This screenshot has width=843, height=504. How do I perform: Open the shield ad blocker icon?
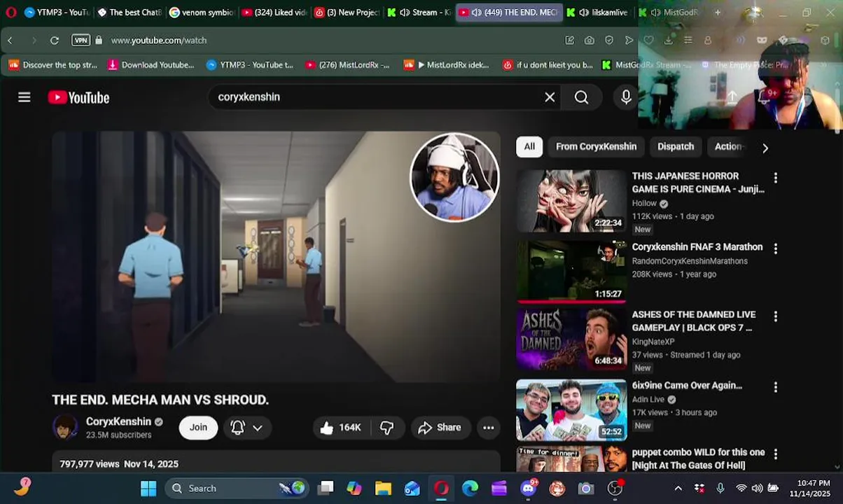coord(609,41)
